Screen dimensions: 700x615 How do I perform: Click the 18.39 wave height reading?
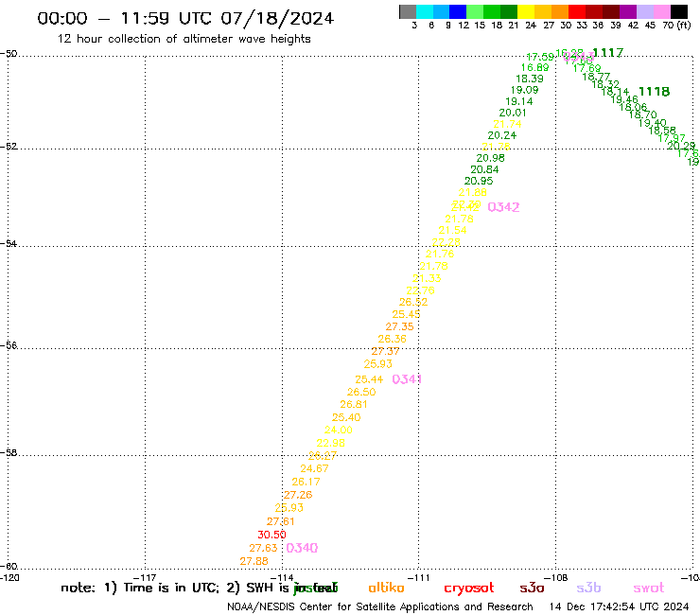click(x=530, y=79)
